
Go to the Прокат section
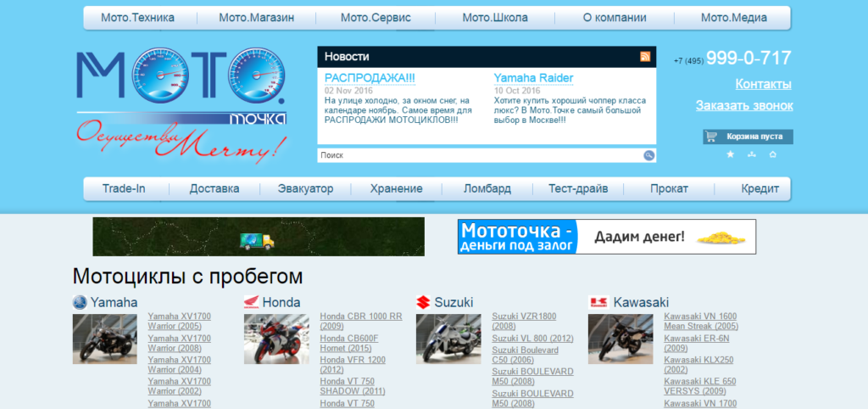coord(669,188)
